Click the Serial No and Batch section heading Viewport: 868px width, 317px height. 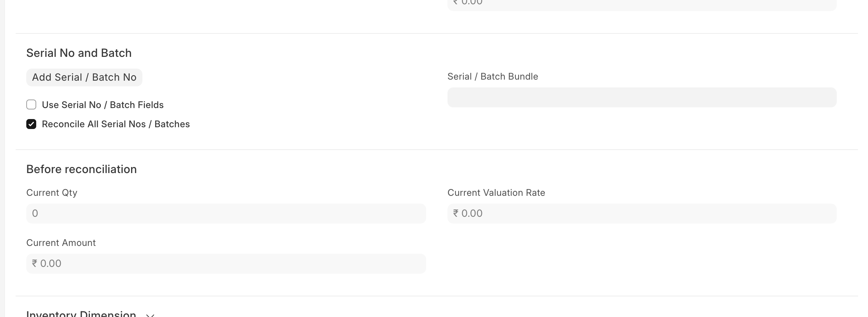pos(79,53)
